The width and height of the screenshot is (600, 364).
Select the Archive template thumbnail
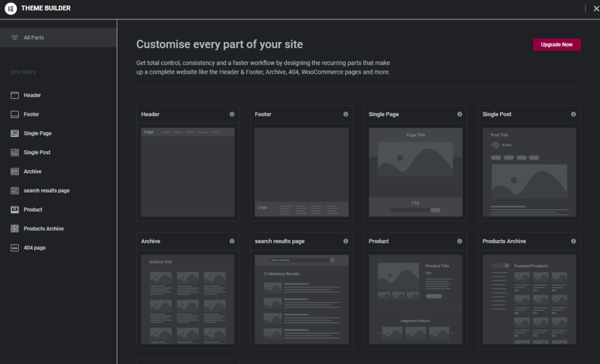[x=187, y=300]
